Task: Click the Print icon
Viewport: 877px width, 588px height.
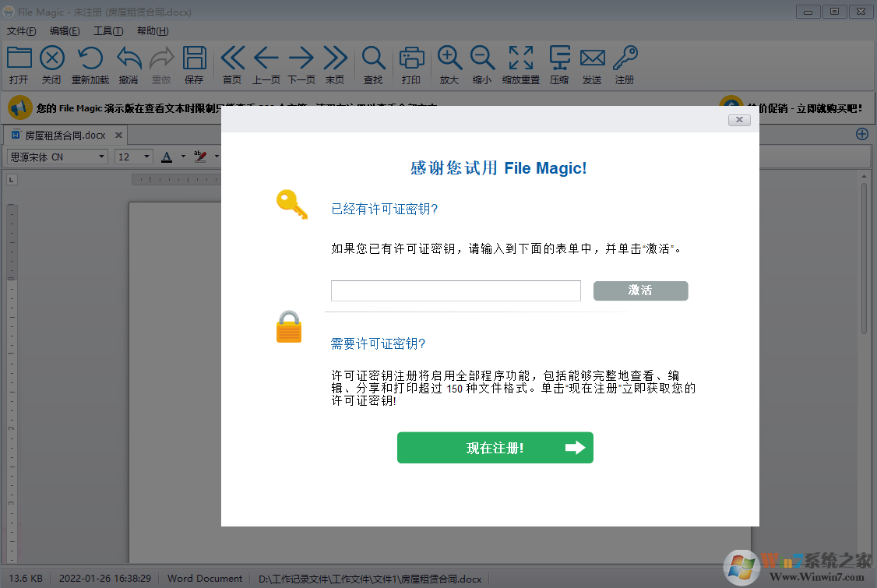Action: (x=412, y=58)
